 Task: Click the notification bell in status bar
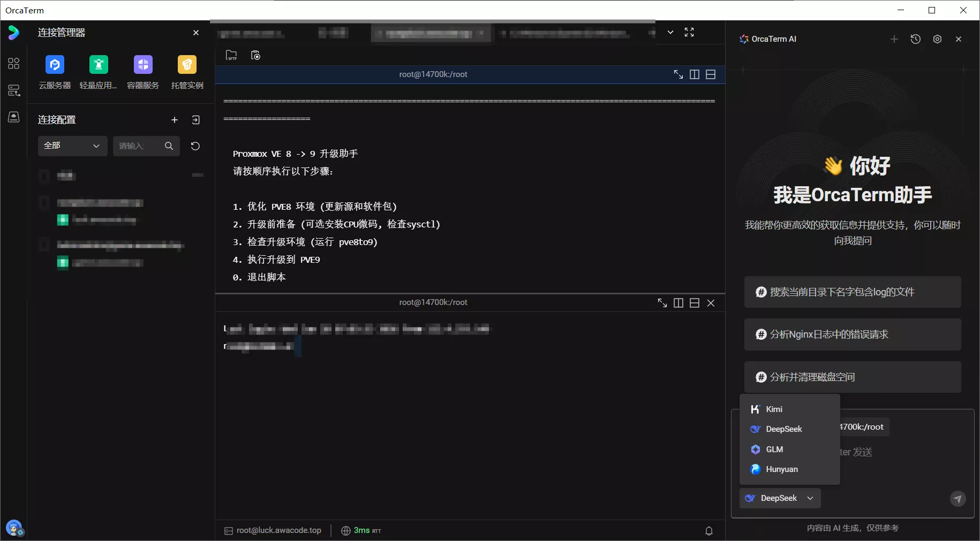point(709,531)
